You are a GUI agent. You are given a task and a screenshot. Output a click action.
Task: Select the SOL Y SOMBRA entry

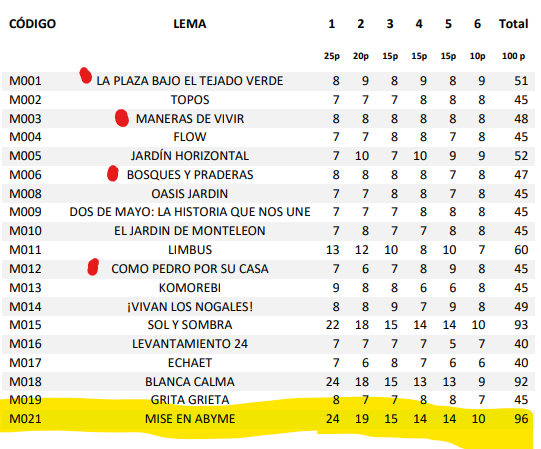[190, 325]
